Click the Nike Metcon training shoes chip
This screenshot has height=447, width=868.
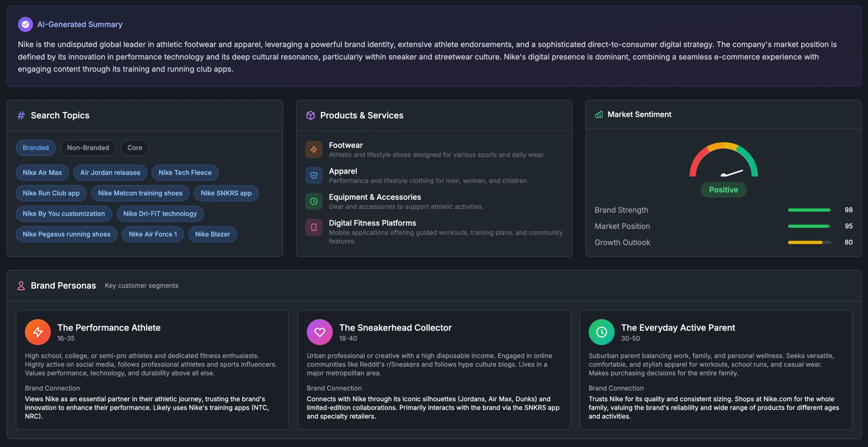pyautogui.click(x=140, y=193)
